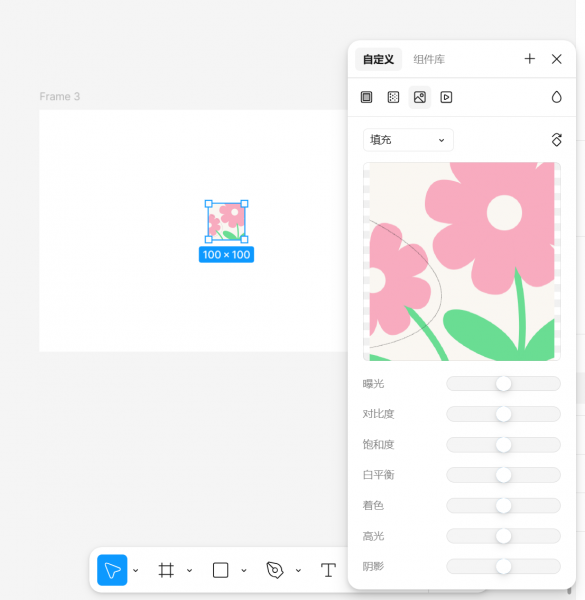
Task: Expand the shape tools chevron
Action: (x=244, y=571)
